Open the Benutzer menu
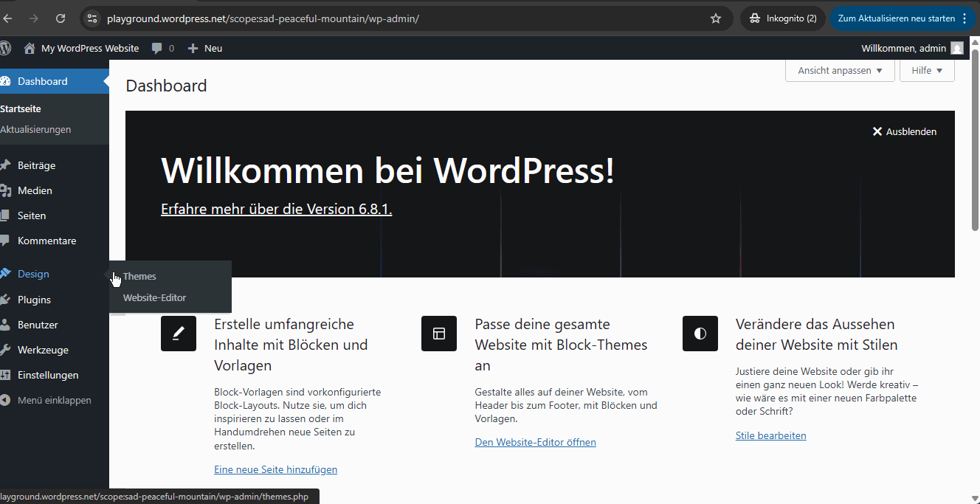The height and width of the screenshot is (504, 980). pos(55,325)
